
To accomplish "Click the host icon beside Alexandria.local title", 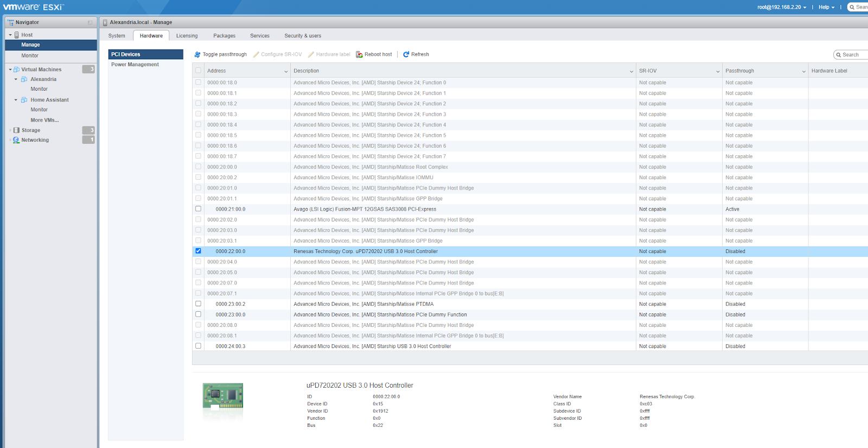I will 105,22.
